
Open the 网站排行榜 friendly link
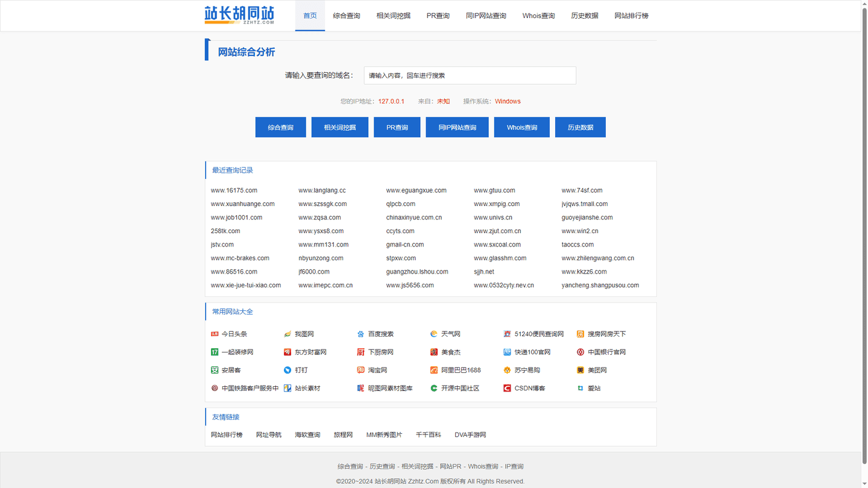(227, 435)
